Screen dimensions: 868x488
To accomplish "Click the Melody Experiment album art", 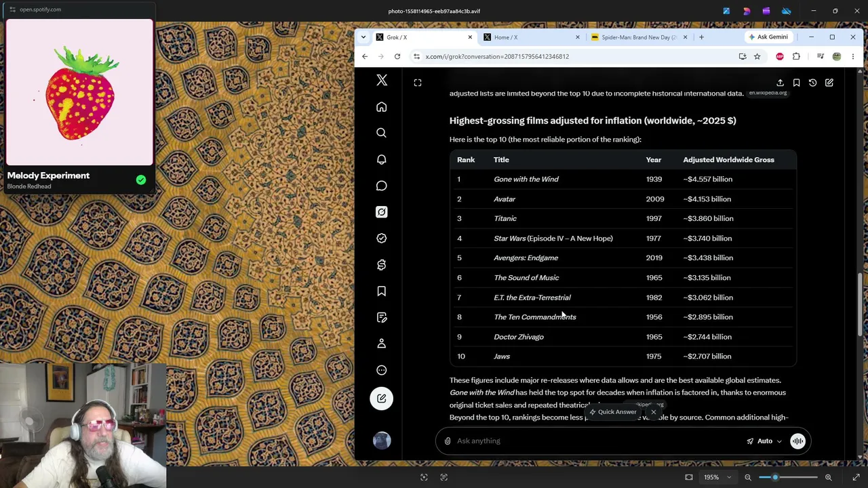I will coord(79,92).
